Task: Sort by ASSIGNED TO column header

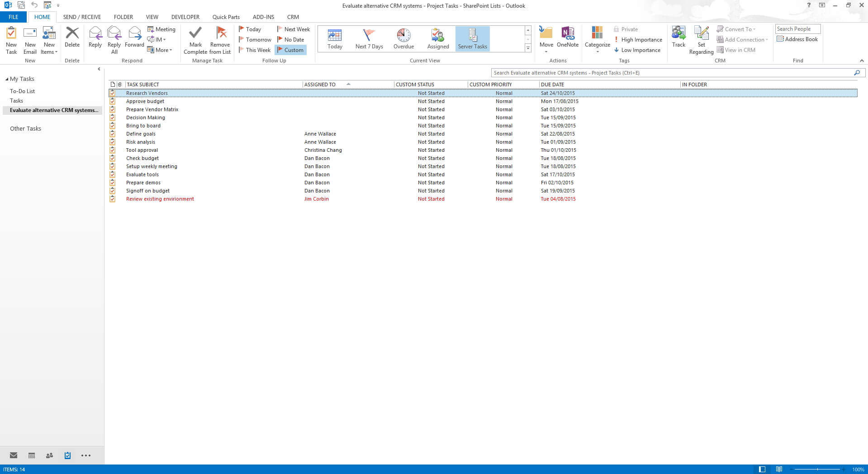Action: 348,84
